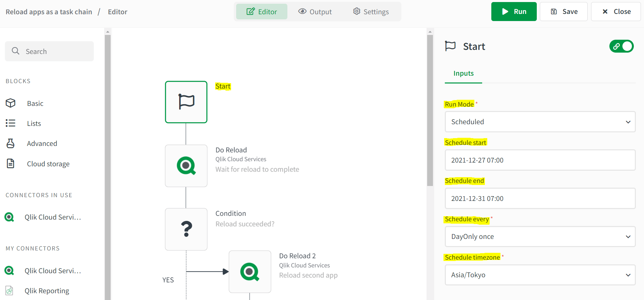Image resolution: width=644 pixels, height=300 pixels.
Task: Open the Cloud storage blocks category
Action: pyautogui.click(x=48, y=164)
